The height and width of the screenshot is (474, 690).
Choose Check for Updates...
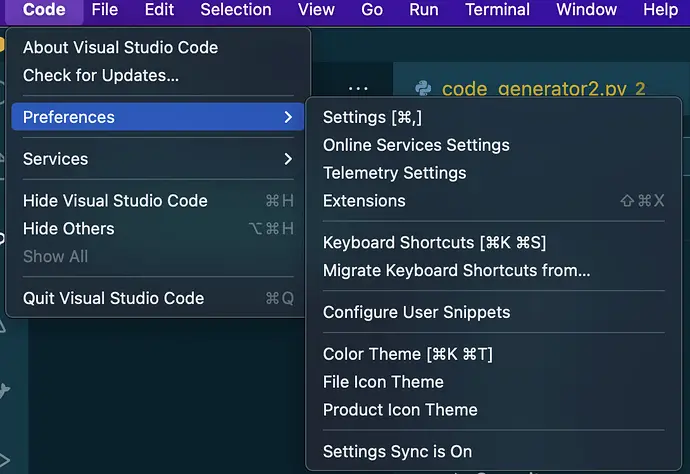click(158, 75)
